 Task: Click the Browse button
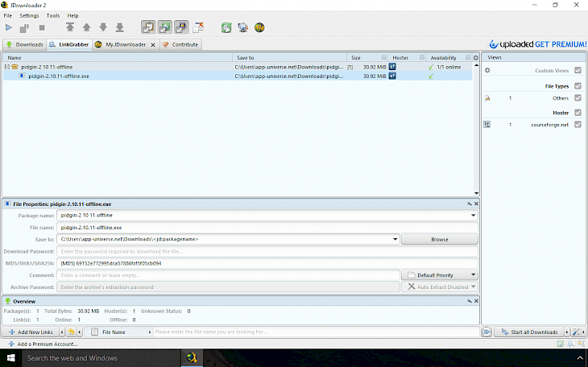tap(440, 239)
